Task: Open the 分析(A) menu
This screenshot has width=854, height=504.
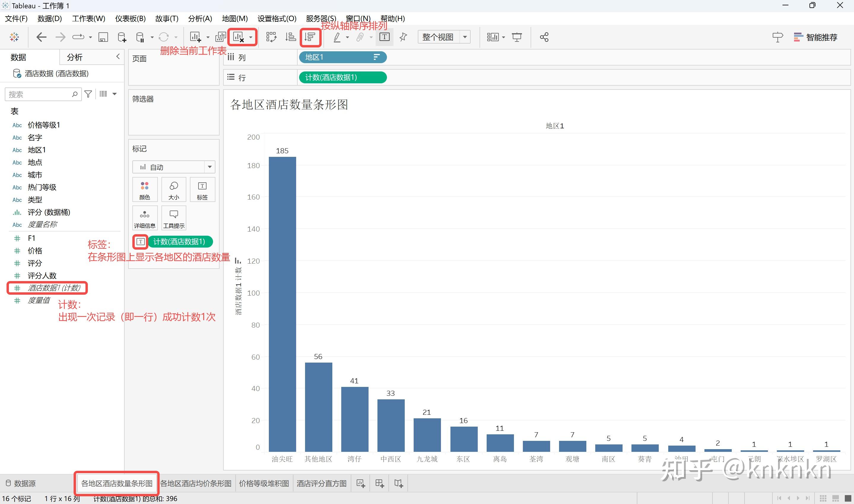Action: pyautogui.click(x=200, y=19)
